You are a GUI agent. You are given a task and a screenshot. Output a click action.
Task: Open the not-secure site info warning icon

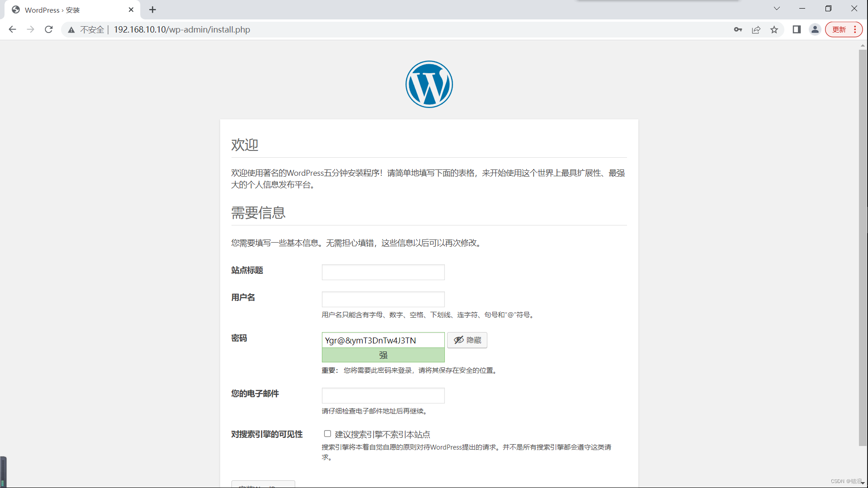click(71, 30)
